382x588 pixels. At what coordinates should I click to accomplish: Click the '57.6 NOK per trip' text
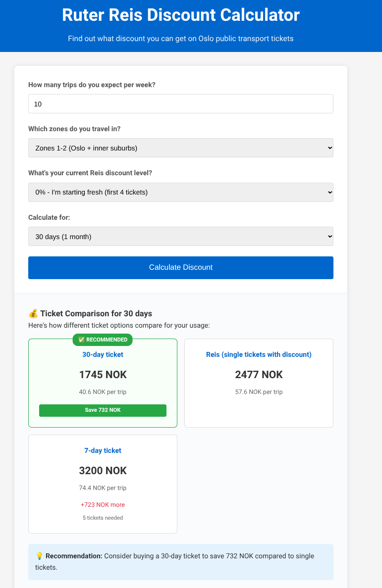click(259, 392)
